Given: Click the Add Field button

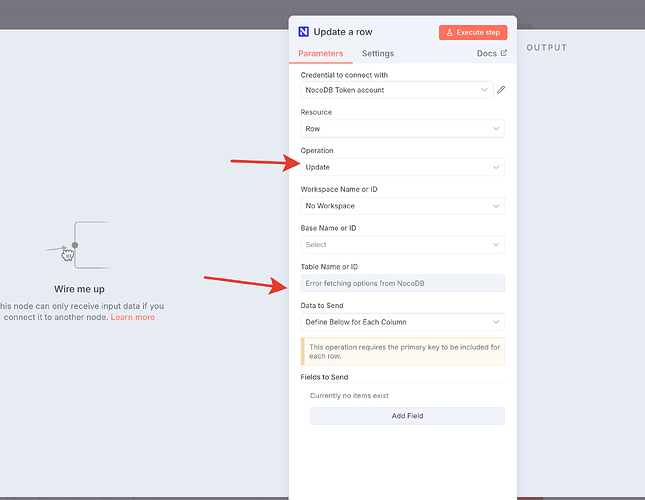Looking at the screenshot, I should (407, 416).
